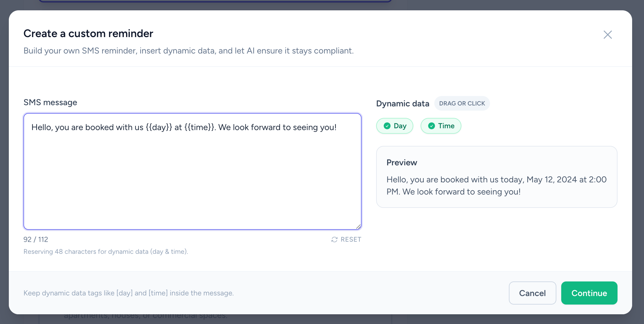Click the green checkmark inside the Time chip
This screenshot has height=324, width=644.
click(x=431, y=126)
